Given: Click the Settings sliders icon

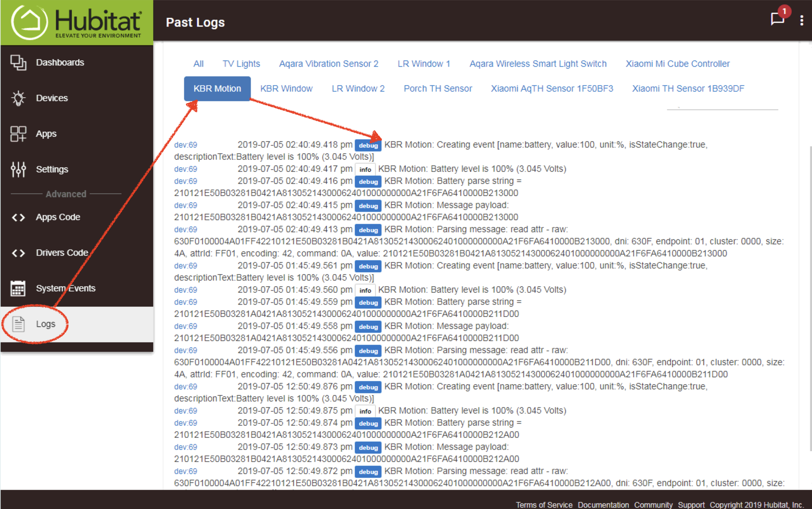Looking at the screenshot, I should click(18, 169).
